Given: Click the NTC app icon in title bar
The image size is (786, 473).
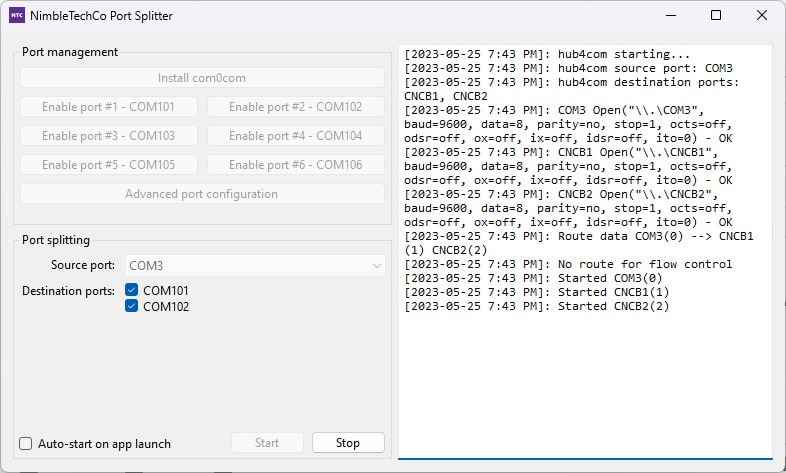Looking at the screenshot, I should [x=17, y=16].
